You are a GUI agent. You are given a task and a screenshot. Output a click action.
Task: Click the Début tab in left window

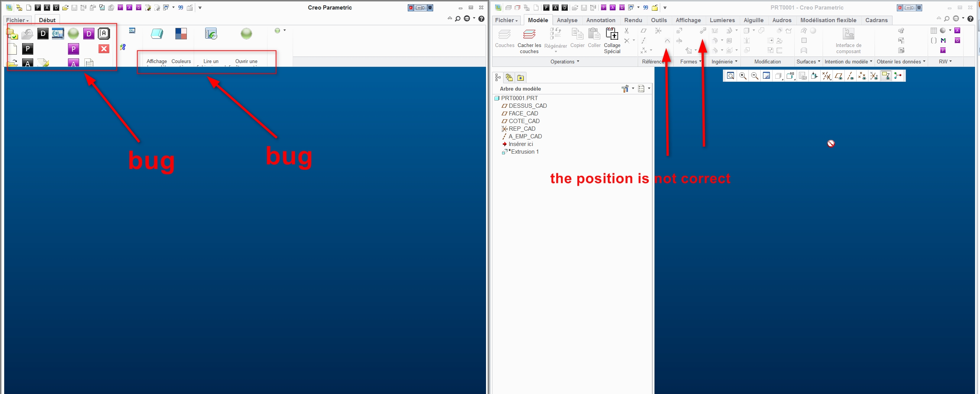(x=47, y=20)
